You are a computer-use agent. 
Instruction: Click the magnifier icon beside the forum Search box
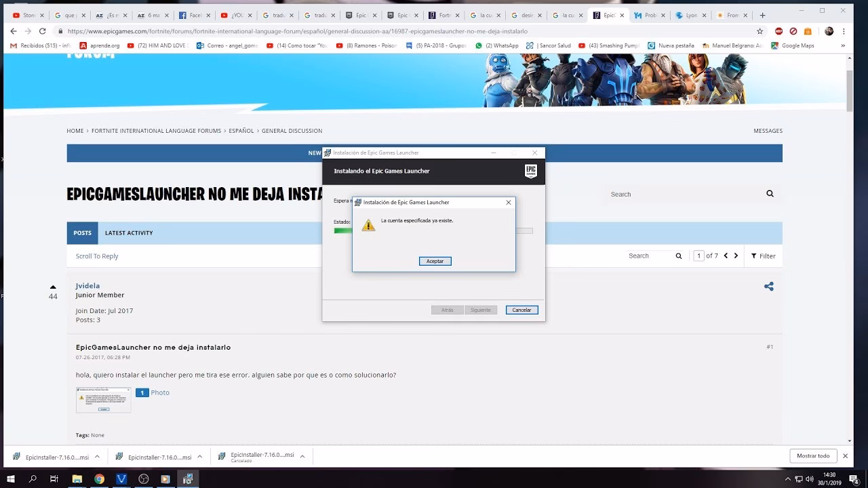[x=770, y=194]
